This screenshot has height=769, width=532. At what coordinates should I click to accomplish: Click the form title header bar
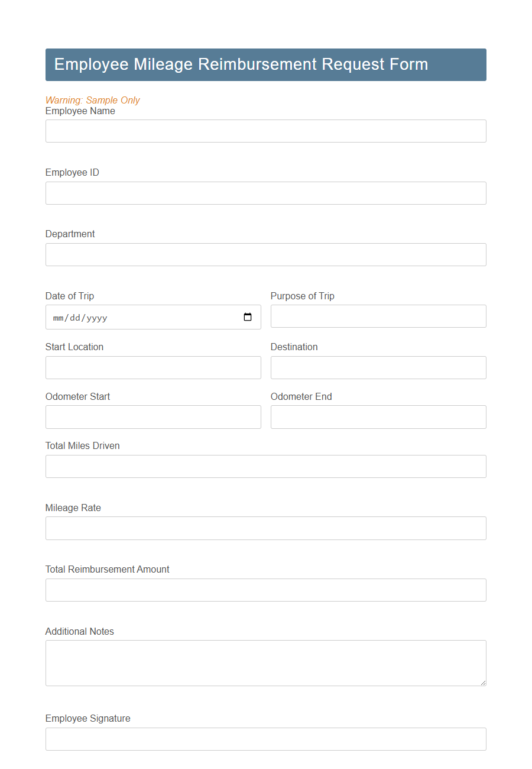265,64
